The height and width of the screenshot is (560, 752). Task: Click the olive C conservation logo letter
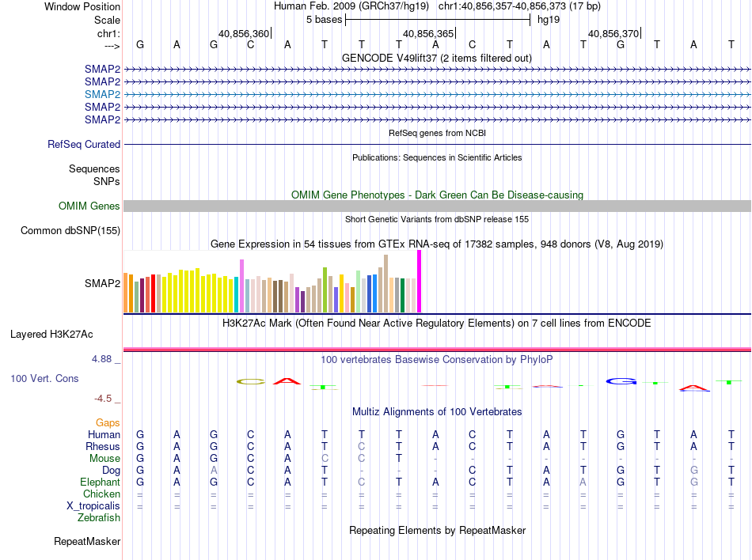(251, 382)
